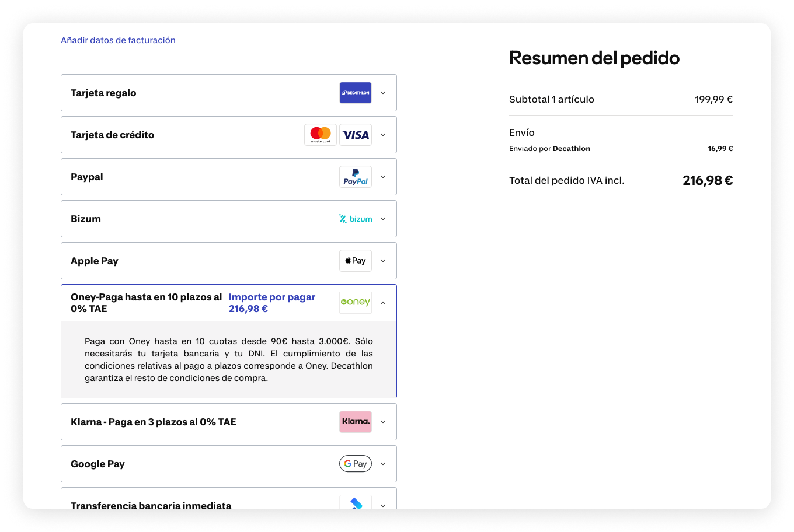The height and width of the screenshot is (532, 794).
Task: Expand the Bizum chevron arrow
Action: 383,219
